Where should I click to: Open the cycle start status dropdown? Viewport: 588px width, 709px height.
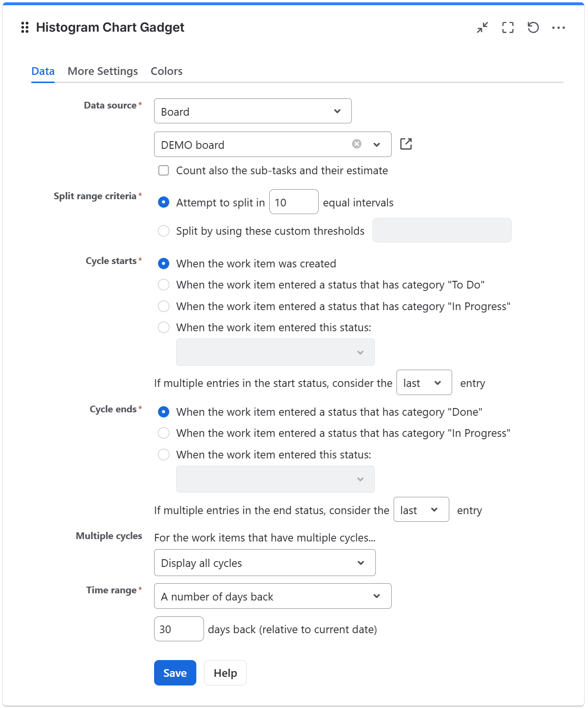point(276,352)
